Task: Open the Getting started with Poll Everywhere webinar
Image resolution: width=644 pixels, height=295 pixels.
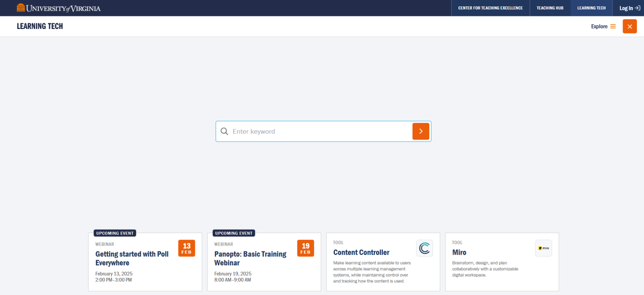Action: click(132, 258)
